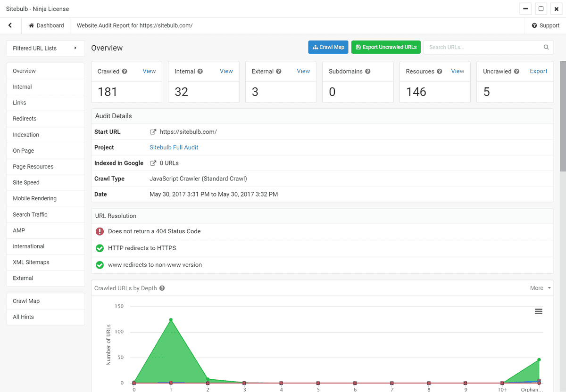Open Crawl Map from the sidebar

45,301
